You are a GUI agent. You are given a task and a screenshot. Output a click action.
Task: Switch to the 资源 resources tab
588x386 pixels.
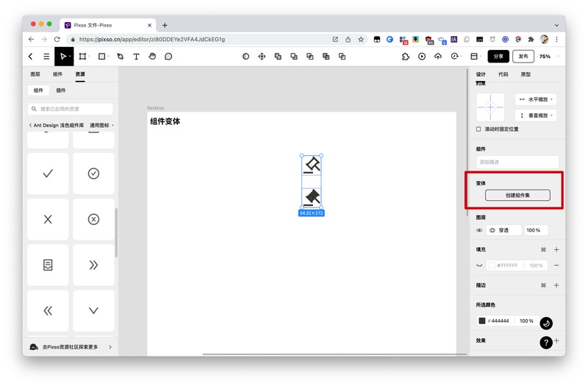point(80,74)
